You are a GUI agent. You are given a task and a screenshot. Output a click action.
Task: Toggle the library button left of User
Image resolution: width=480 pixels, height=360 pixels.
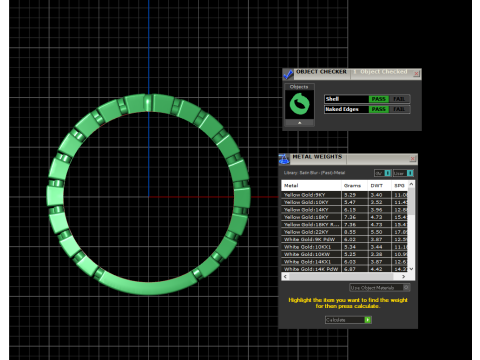pos(382,173)
